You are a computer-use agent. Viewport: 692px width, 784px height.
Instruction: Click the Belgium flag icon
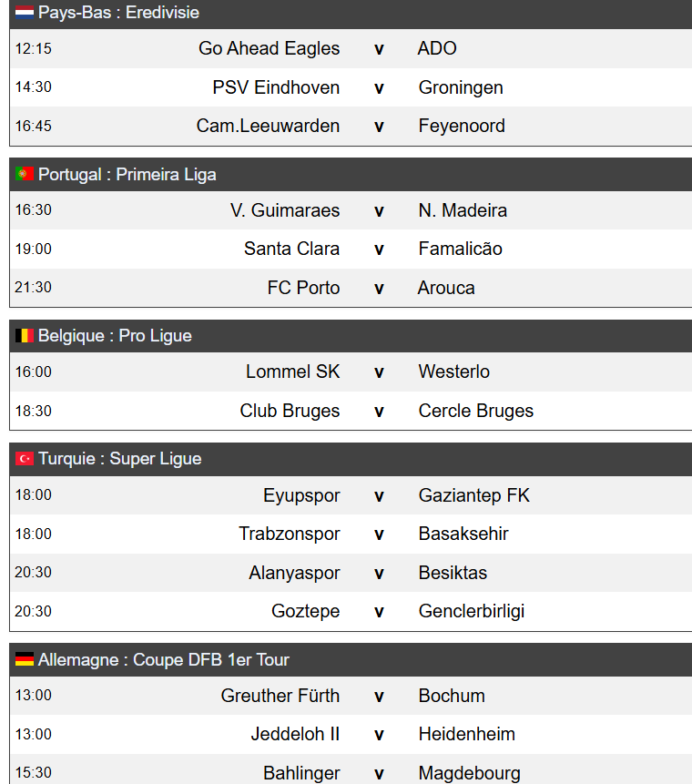point(25,335)
